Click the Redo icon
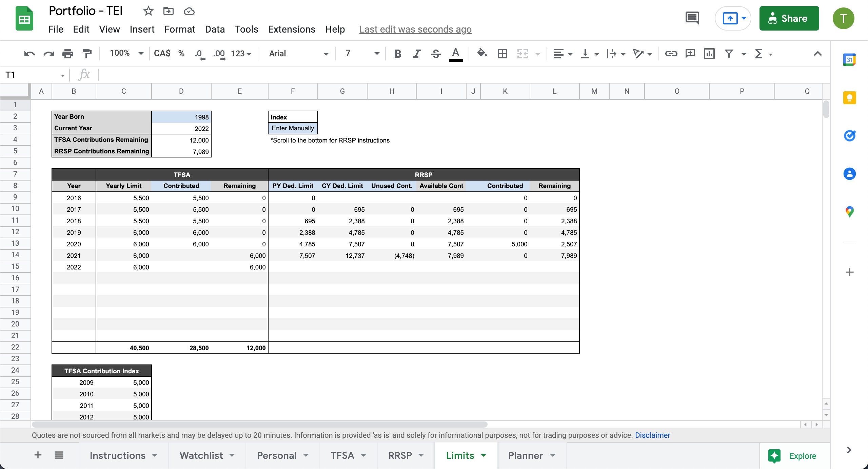The height and width of the screenshot is (469, 868). click(49, 54)
